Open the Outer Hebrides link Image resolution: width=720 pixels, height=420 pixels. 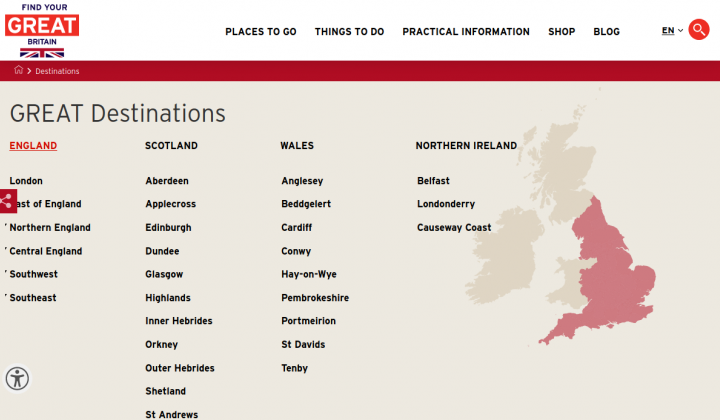click(180, 368)
